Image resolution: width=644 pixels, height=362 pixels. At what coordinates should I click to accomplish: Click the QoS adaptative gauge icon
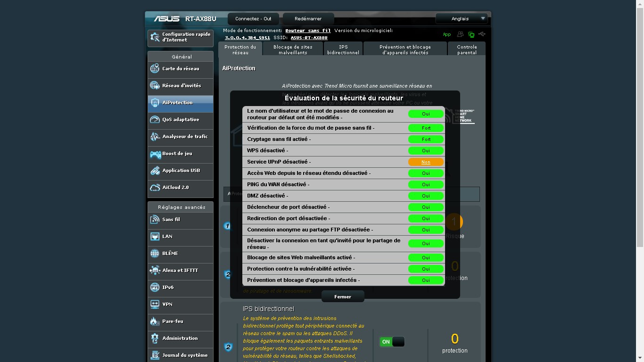click(x=155, y=120)
